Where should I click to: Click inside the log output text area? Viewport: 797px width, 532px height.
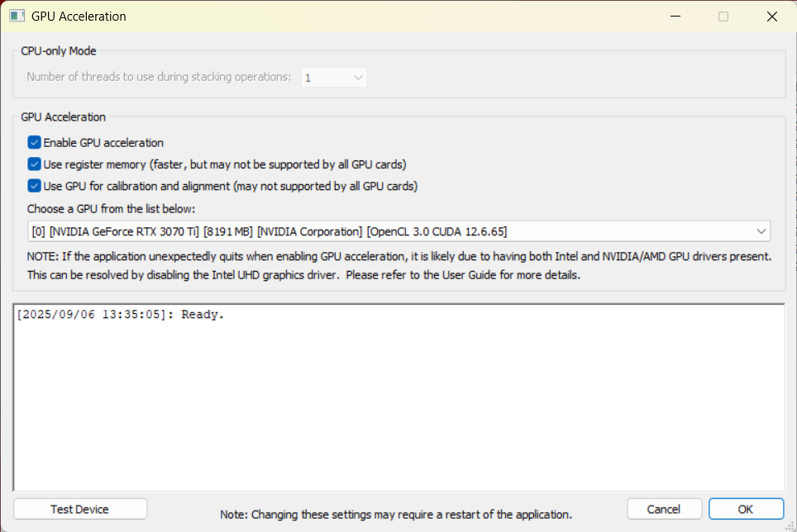399,397
